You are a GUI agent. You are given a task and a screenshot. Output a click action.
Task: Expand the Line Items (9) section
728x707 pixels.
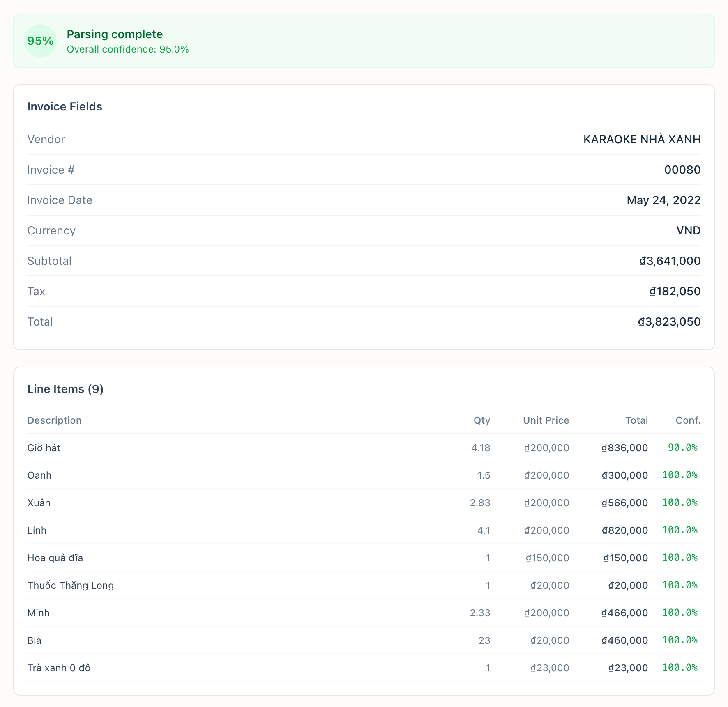(x=65, y=389)
